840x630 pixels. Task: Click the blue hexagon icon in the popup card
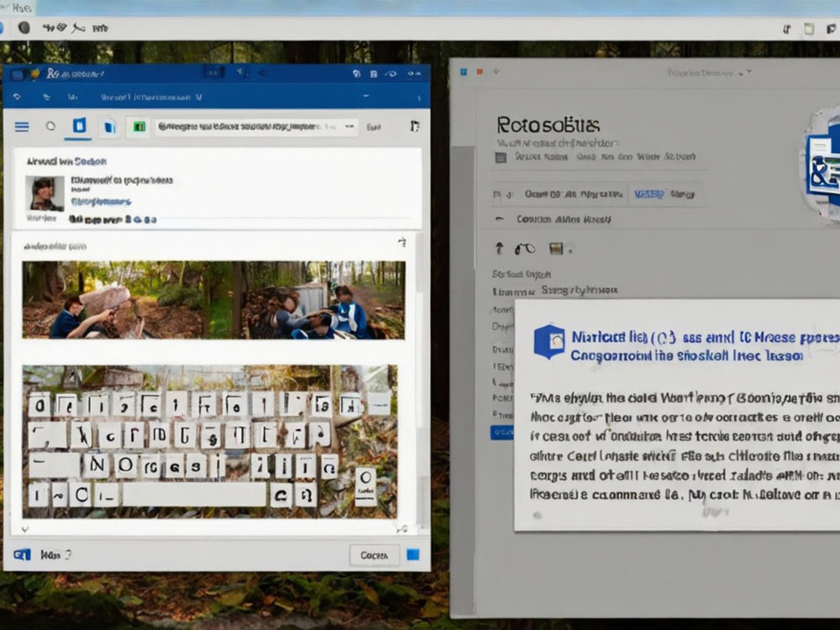coord(549,341)
